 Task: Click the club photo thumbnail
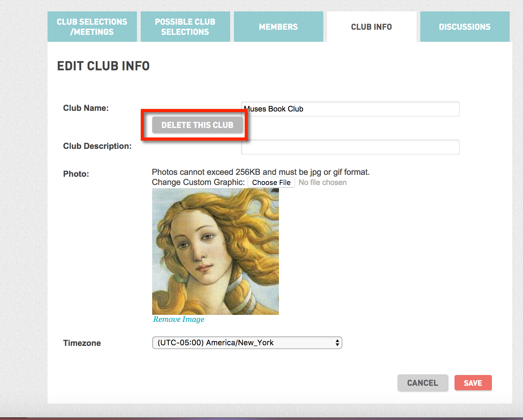point(215,251)
